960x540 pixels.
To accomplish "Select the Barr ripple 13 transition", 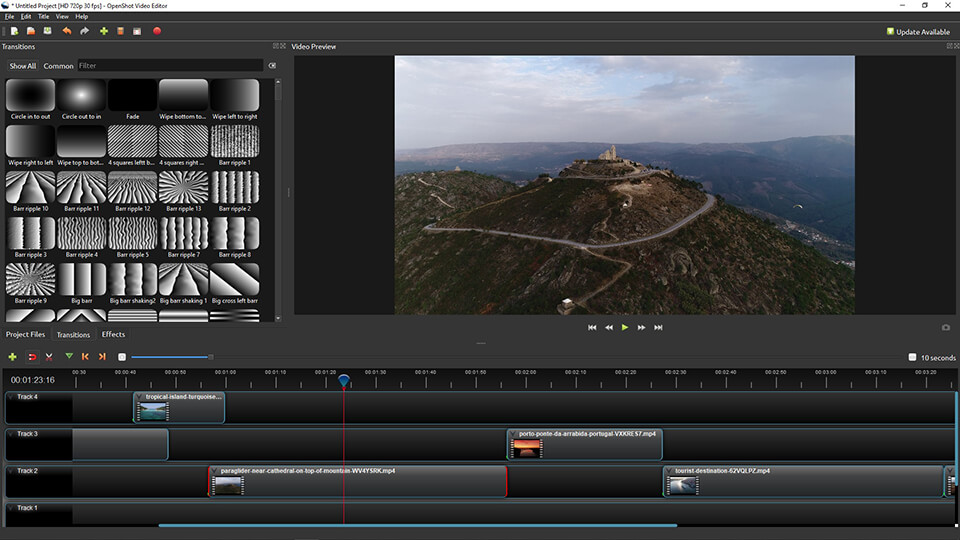I will [x=184, y=192].
